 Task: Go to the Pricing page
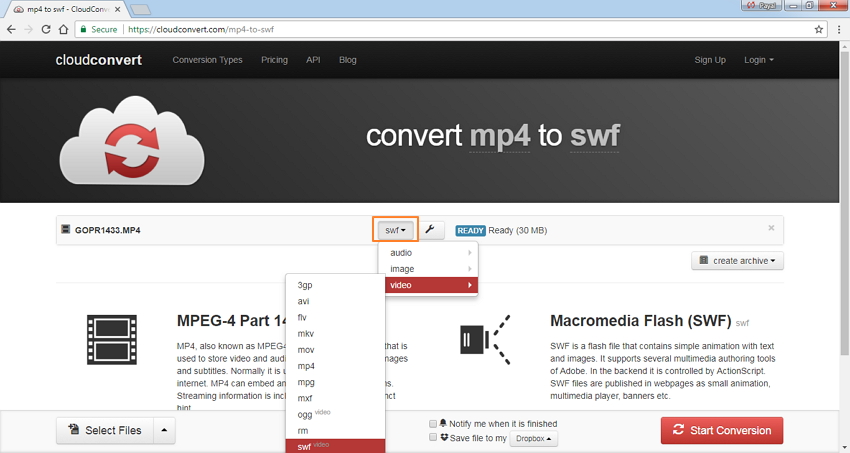point(274,60)
